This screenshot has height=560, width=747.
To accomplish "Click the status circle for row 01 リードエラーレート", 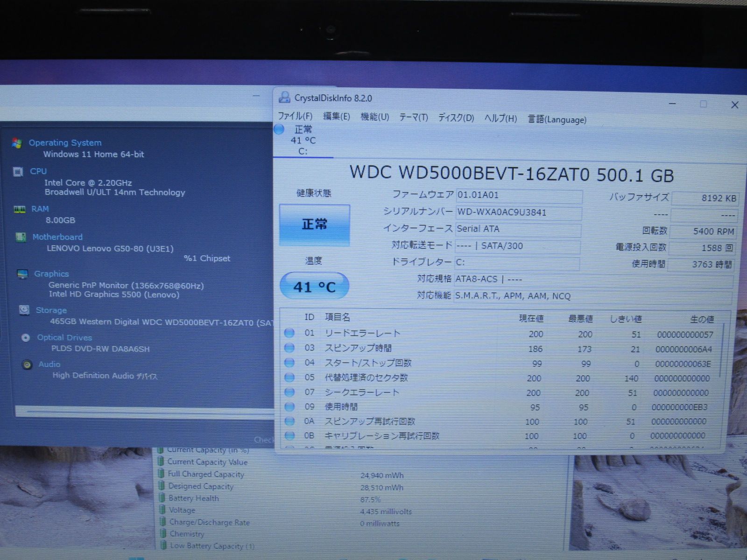I will (289, 333).
